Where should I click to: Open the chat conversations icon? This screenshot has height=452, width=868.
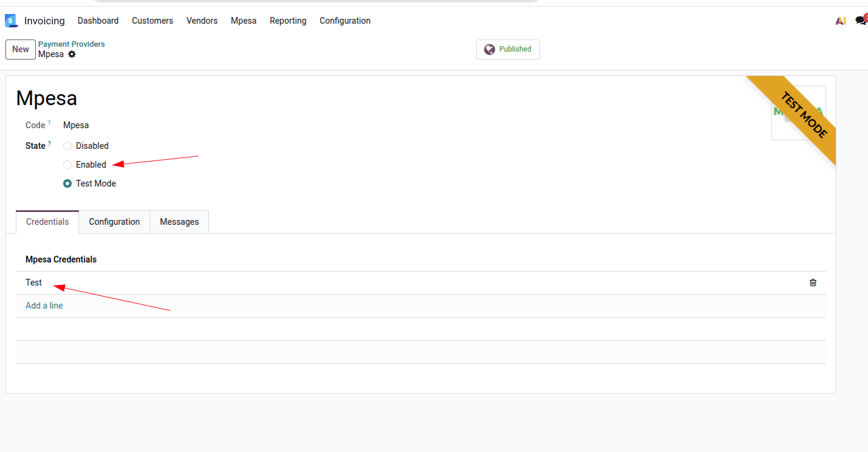861,21
